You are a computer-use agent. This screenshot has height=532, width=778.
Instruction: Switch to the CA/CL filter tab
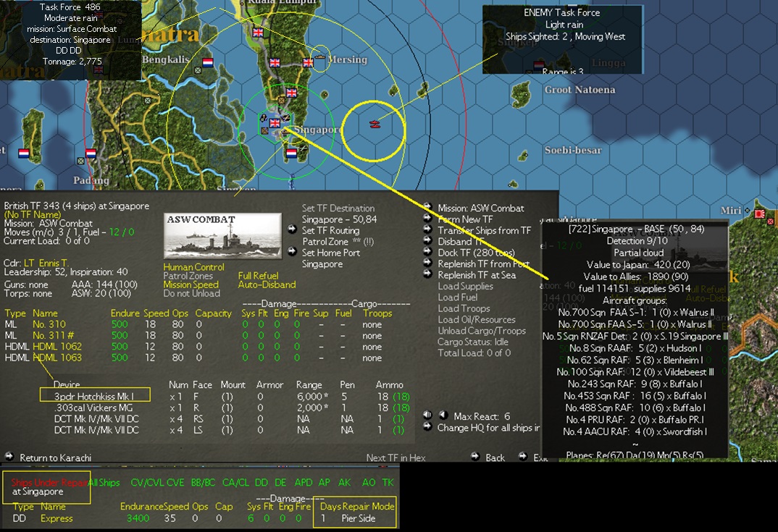coord(235,483)
